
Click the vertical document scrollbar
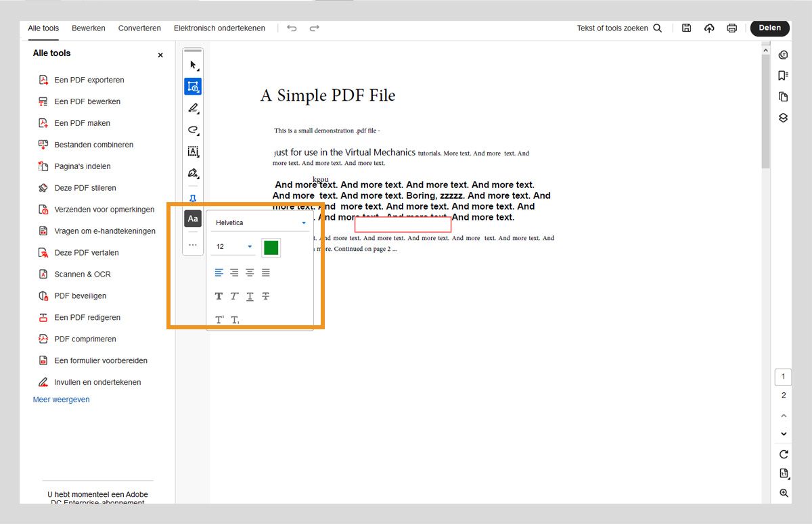pos(766,111)
